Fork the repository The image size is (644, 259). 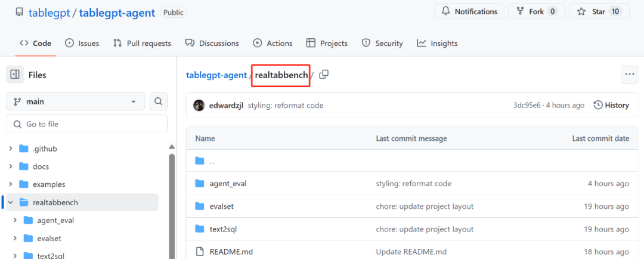(537, 11)
